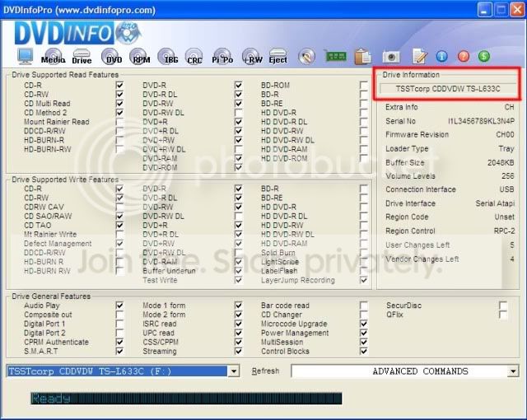Toggle QFlix checkbox
Image resolution: width=527 pixels, height=420 pixels.
503,315
